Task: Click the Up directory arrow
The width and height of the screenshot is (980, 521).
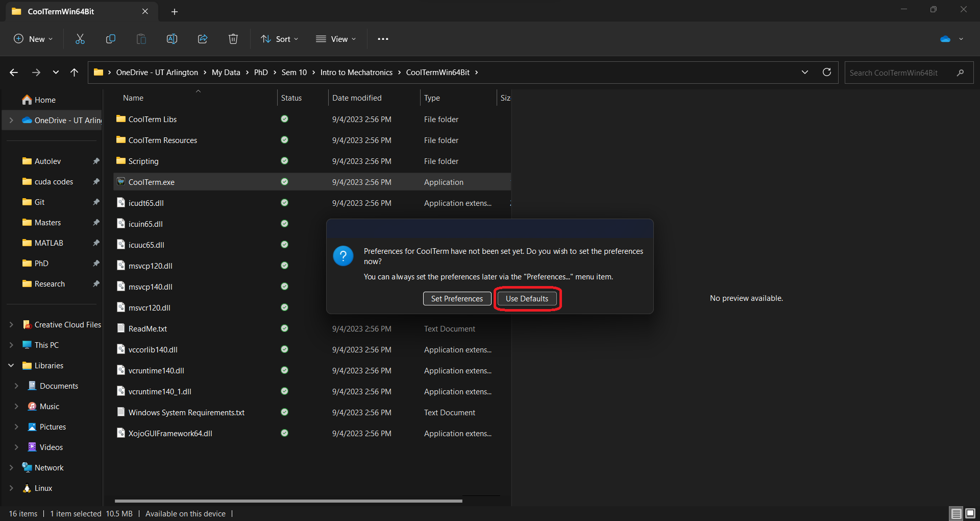Action: (75, 73)
